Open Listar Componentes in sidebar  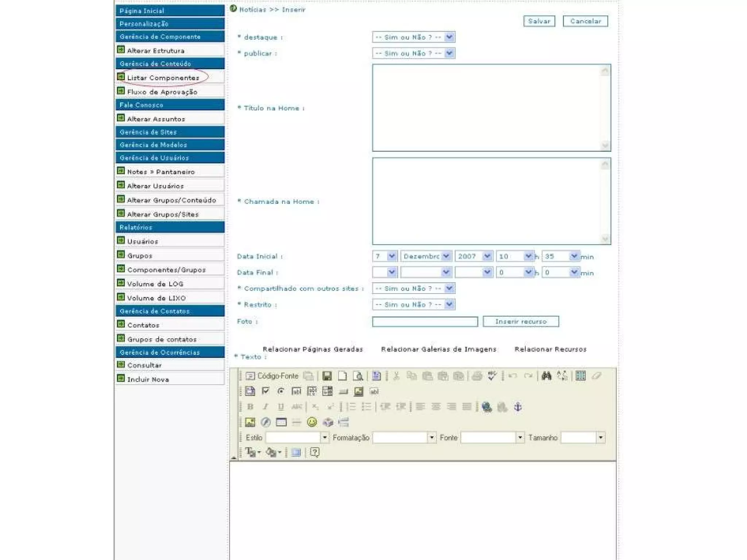pyautogui.click(x=163, y=78)
